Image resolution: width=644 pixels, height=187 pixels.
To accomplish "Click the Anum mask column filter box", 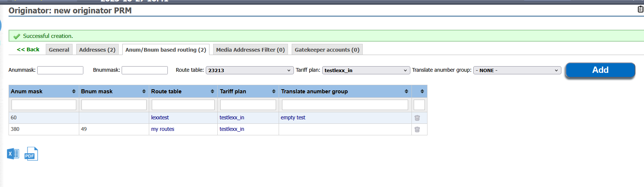I will [x=44, y=105].
